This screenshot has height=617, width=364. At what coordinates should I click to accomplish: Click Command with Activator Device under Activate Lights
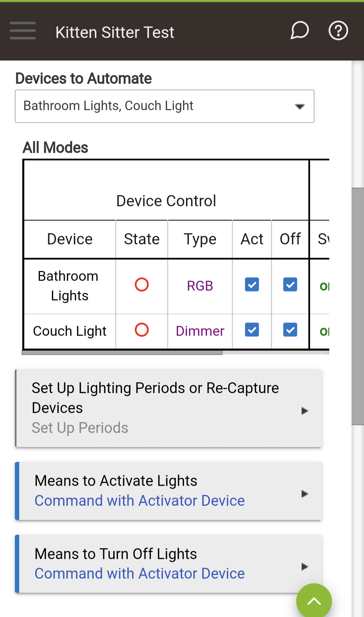point(140,501)
